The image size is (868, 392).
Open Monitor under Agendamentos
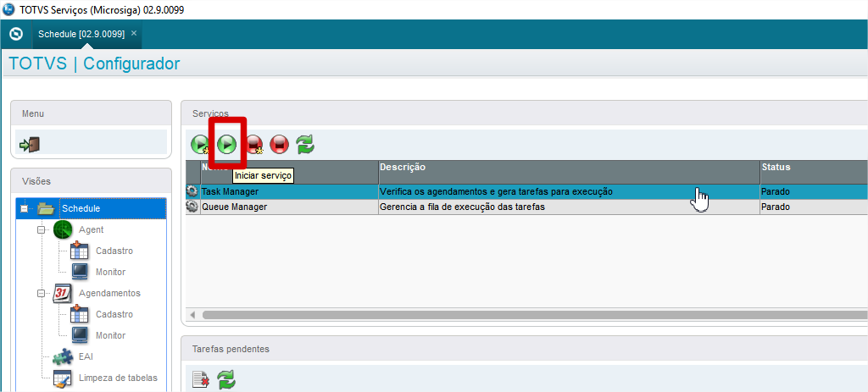111,335
